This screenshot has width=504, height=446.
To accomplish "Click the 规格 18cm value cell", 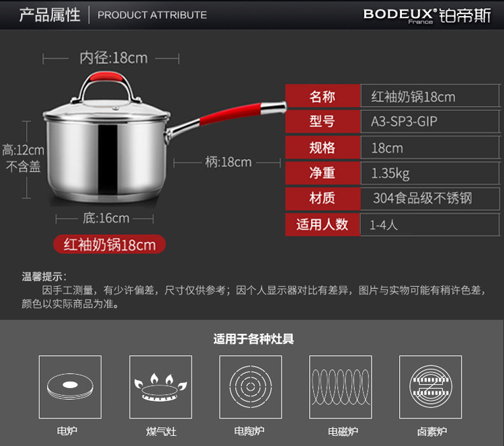I will click(430, 148).
